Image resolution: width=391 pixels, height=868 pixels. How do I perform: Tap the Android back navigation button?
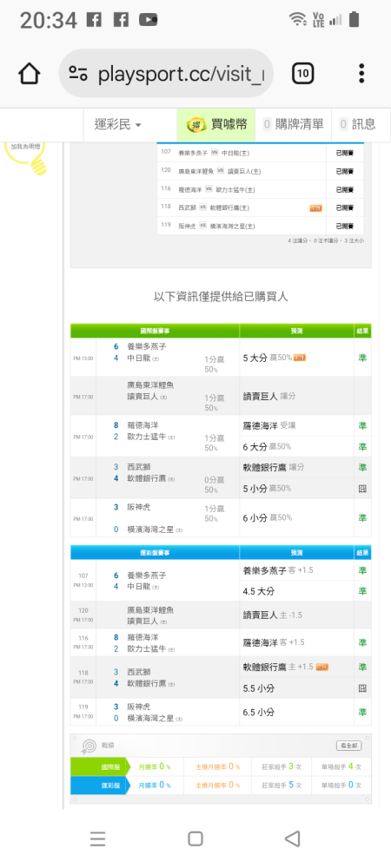click(x=292, y=838)
